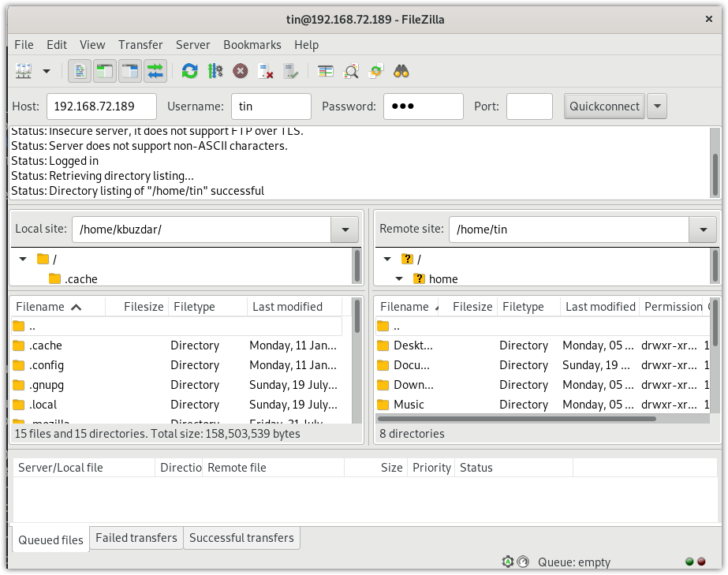
Task: Open the Site Manager icon
Action: tap(24, 72)
